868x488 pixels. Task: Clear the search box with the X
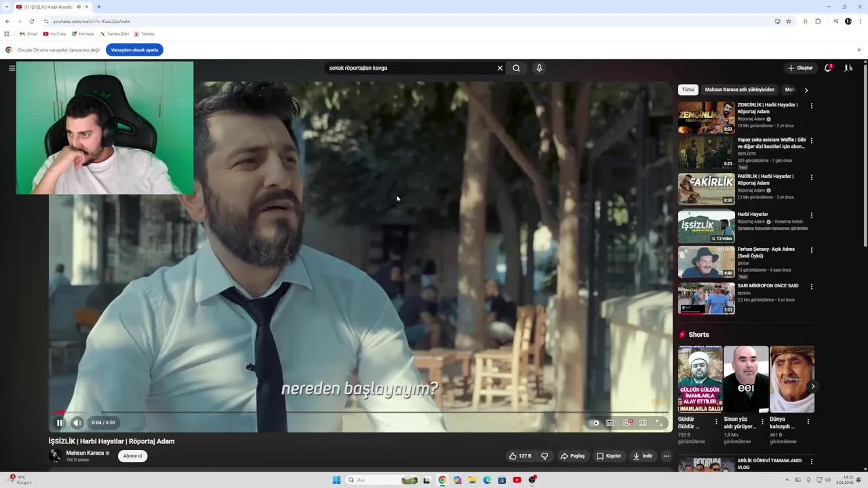point(500,68)
